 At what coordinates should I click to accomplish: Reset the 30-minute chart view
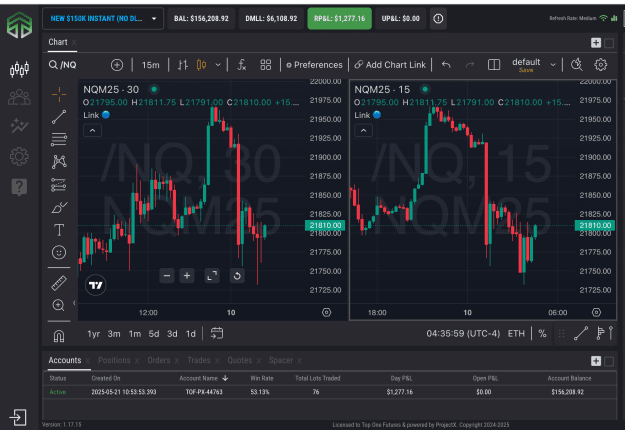(x=237, y=276)
